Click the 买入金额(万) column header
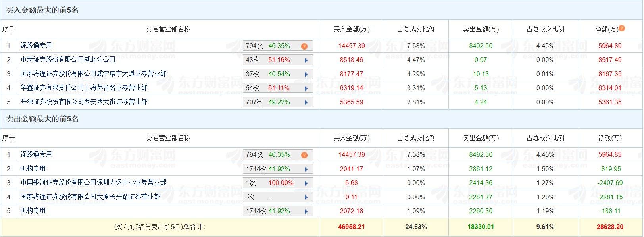This screenshot has width=644, height=237. point(351,29)
